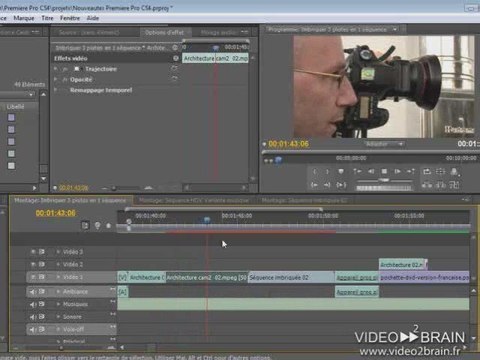Switch to the Options d'effet tab
Image resolution: width=480 pixels, height=360 pixels.
tap(164, 32)
